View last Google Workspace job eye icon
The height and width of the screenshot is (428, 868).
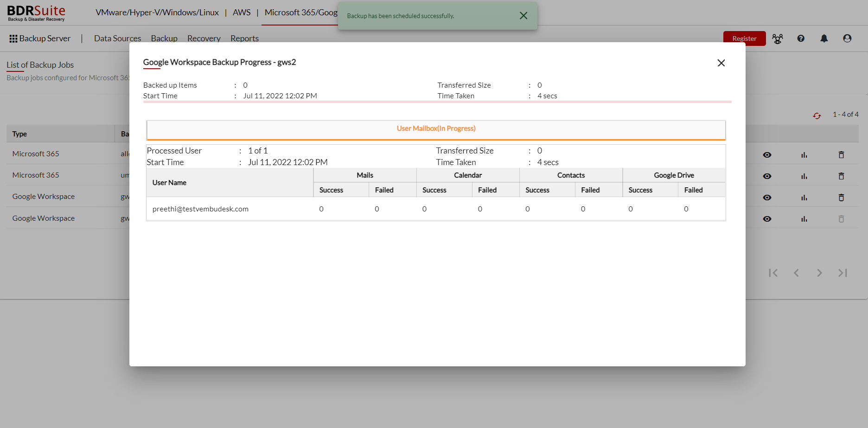click(x=767, y=219)
